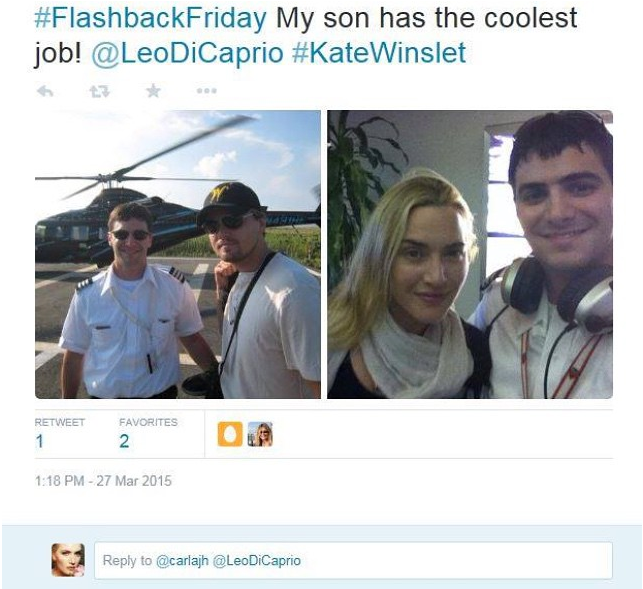Focus the Reply to @carlajh input field
643x589 pixels.
tap(353, 560)
